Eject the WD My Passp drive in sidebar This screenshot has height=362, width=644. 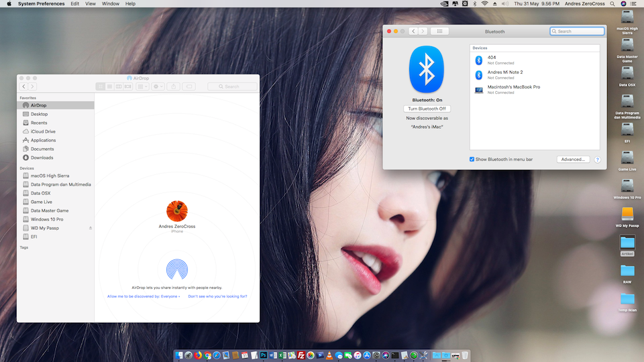coord(91,228)
